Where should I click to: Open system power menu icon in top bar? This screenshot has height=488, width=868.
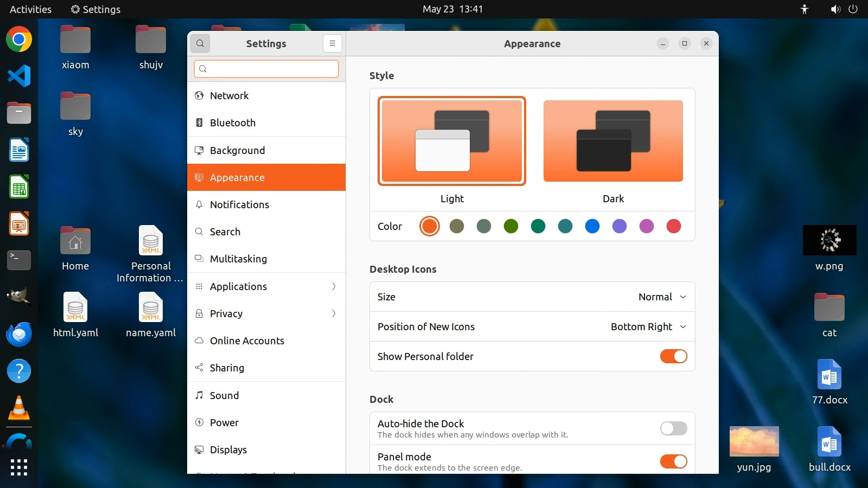[853, 9]
